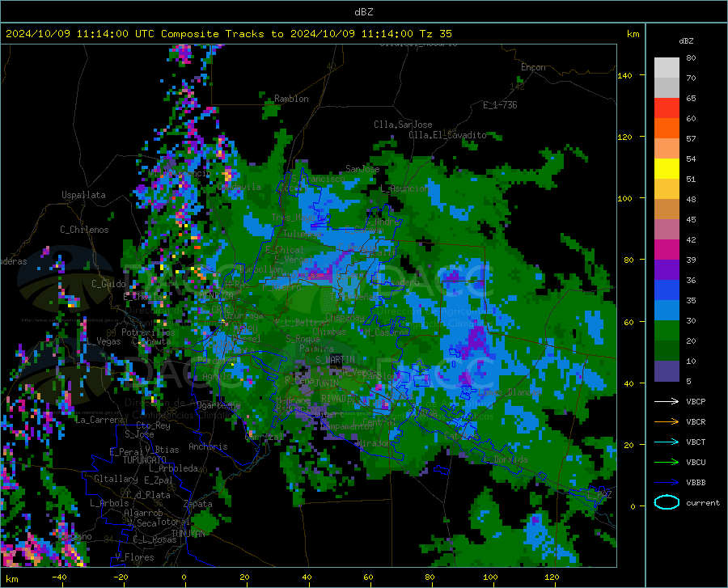
Task: Click the TUPUNGATO map label
Action: click(145, 460)
